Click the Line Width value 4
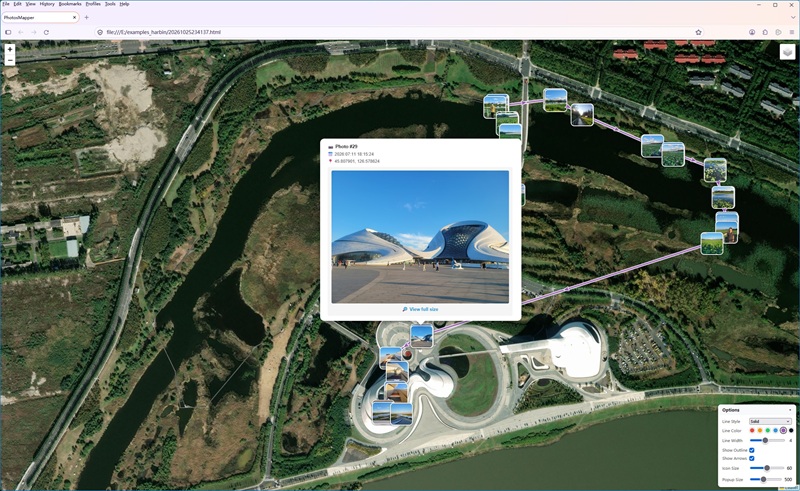800x491 pixels. tap(791, 440)
